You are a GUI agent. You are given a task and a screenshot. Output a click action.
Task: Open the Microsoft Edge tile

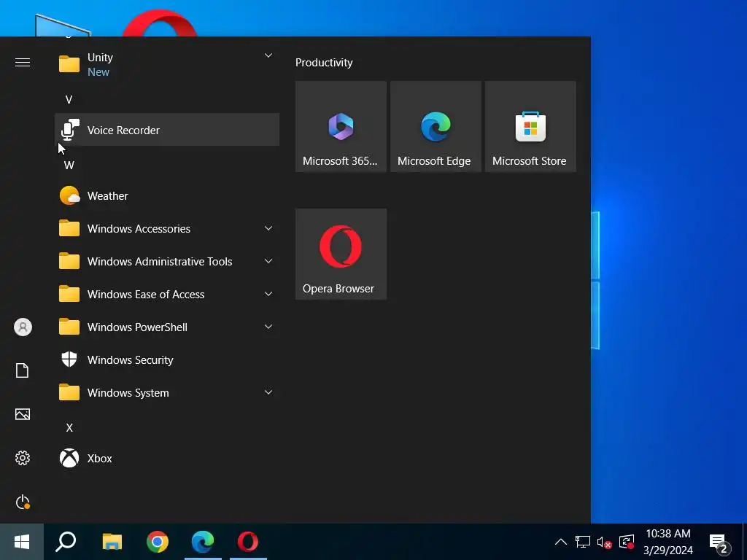(436, 126)
